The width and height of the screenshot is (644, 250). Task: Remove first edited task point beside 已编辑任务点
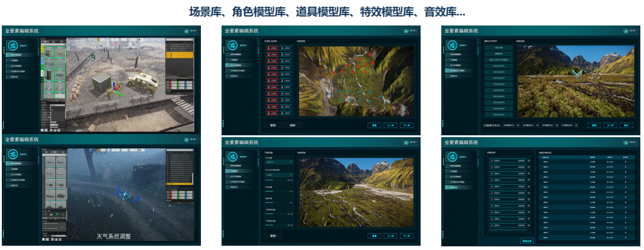[518, 125]
